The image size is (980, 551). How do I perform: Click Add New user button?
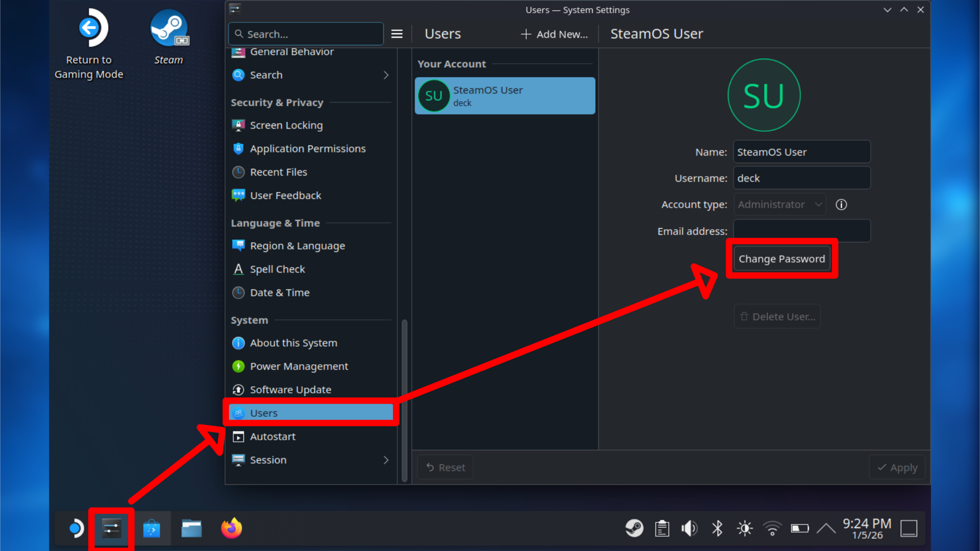point(554,34)
